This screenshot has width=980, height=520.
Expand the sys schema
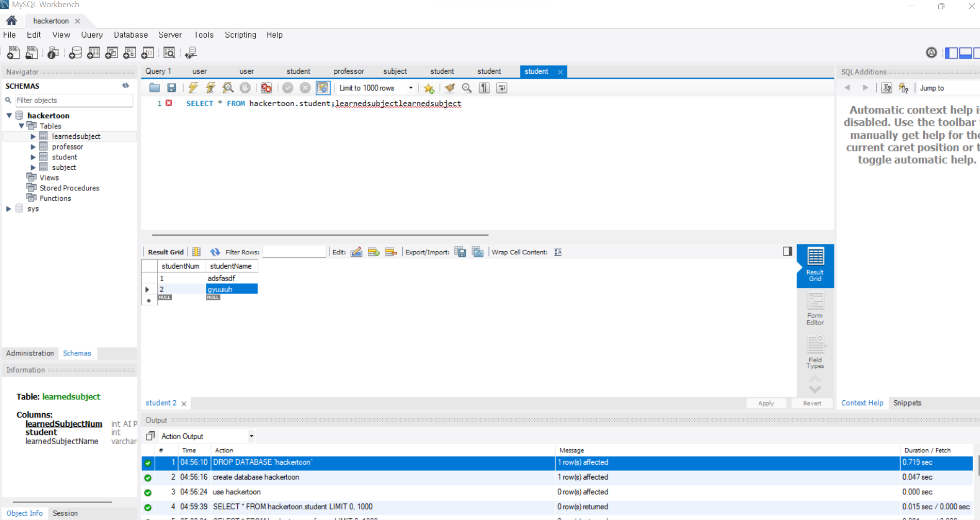click(9, 208)
